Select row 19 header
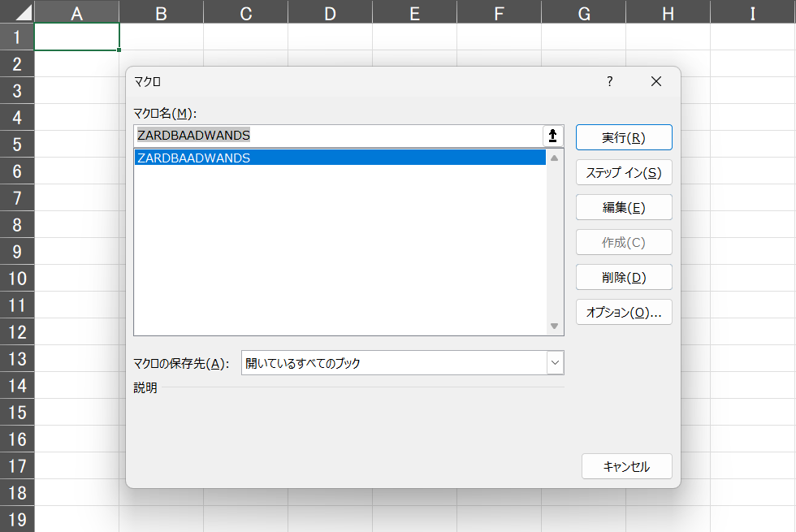The height and width of the screenshot is (532, 796). [17, 519]
